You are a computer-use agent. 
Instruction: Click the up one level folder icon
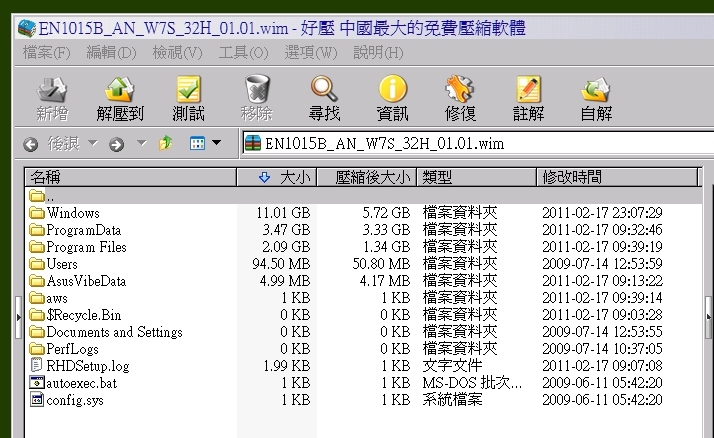(165, 143)
